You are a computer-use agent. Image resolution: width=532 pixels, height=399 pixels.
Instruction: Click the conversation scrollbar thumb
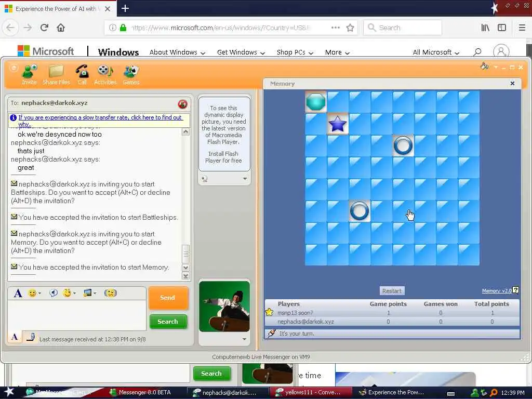coord(185,254)
